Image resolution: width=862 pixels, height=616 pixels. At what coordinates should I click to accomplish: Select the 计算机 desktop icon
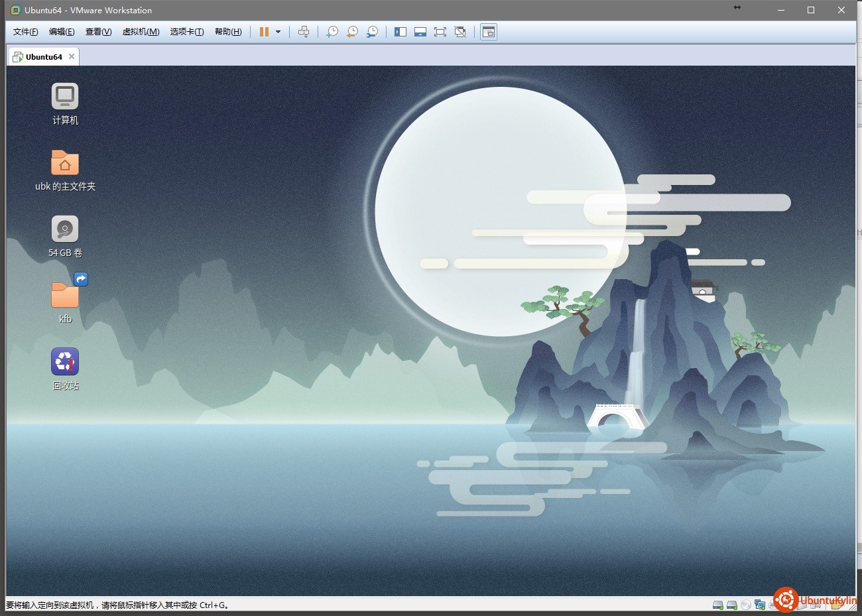pyautogui.click(x=65, y=97)
